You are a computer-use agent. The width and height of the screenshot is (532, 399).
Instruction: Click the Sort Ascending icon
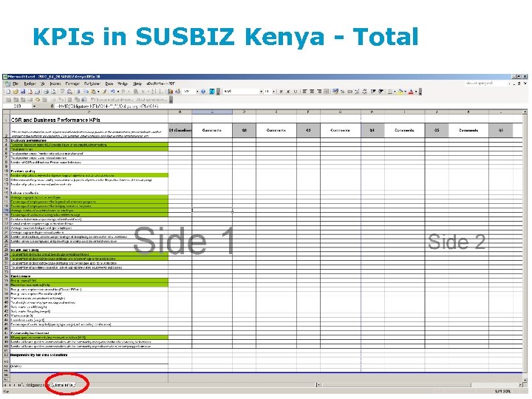tap(153, 92)
